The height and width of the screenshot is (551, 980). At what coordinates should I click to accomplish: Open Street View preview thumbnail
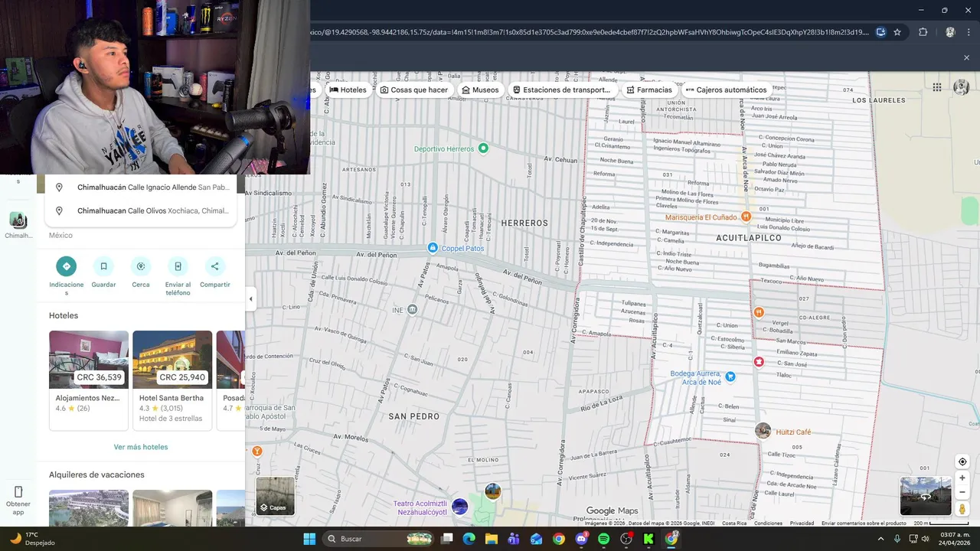coord(926,496)
